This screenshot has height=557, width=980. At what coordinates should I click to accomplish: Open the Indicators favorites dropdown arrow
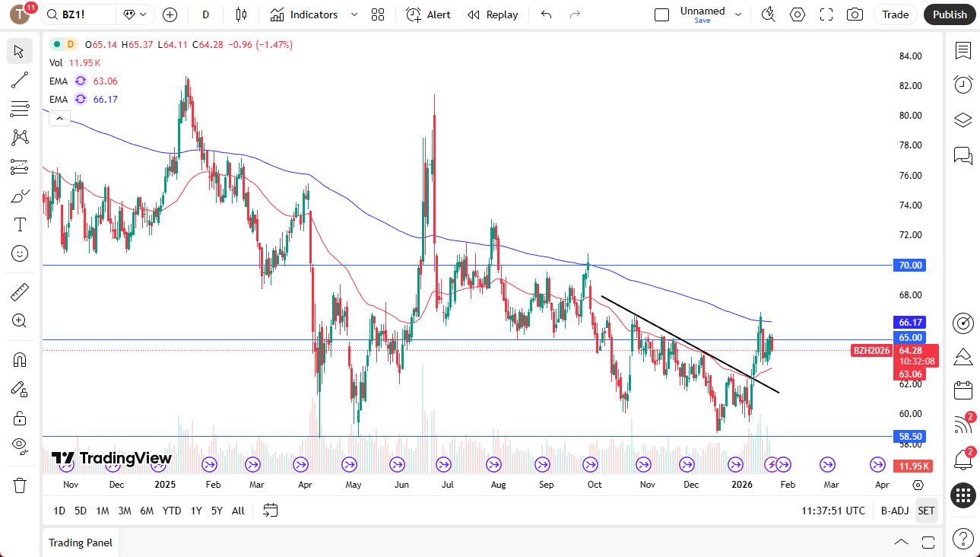(354, 14)
